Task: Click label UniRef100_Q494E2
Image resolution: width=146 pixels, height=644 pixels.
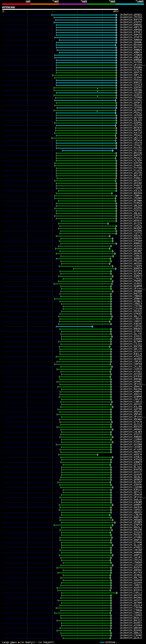Action: click(131, 382)
